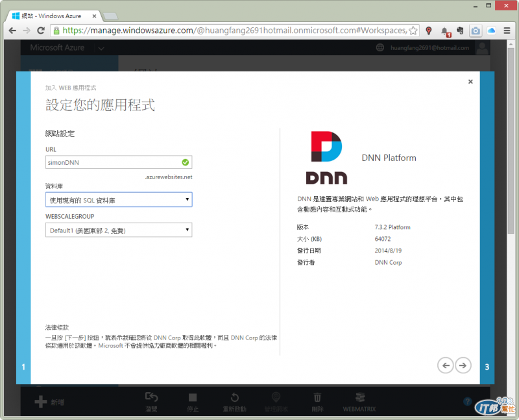Bookmark page with the star icon
Viewport: 519px width, 420px height.
(413, 31)
